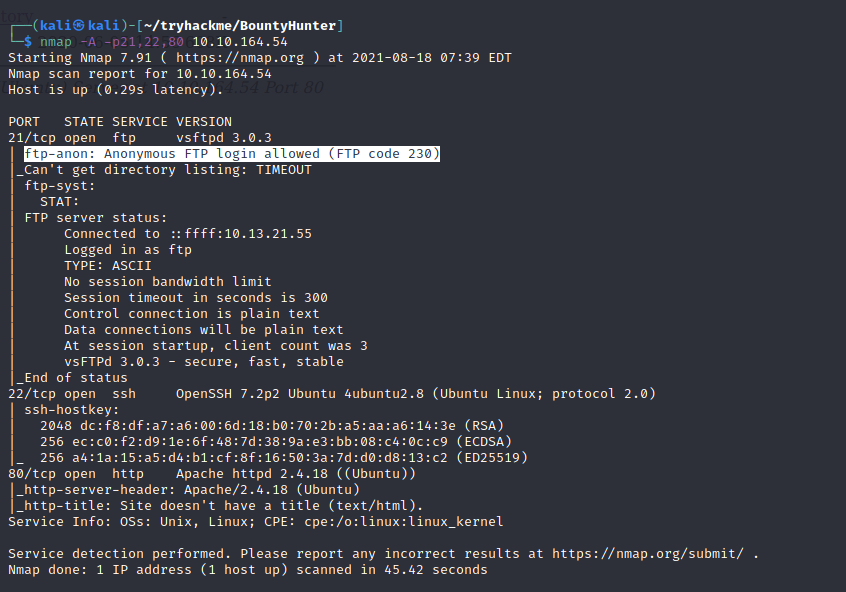Click the Session timeout in seconds line
Viewport: 846px width, 592px height.
point(196,298)
